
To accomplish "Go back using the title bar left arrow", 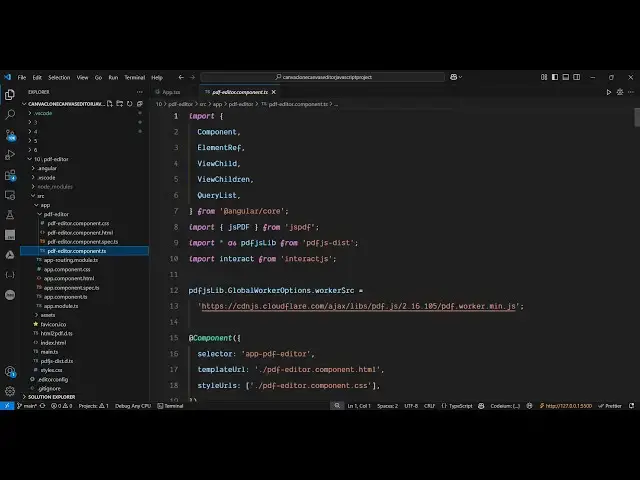I will point(181,77).
